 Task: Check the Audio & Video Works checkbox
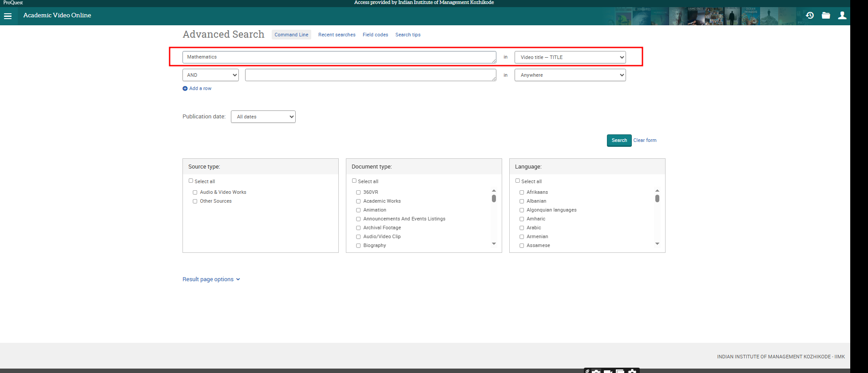[x=195, y=192]
